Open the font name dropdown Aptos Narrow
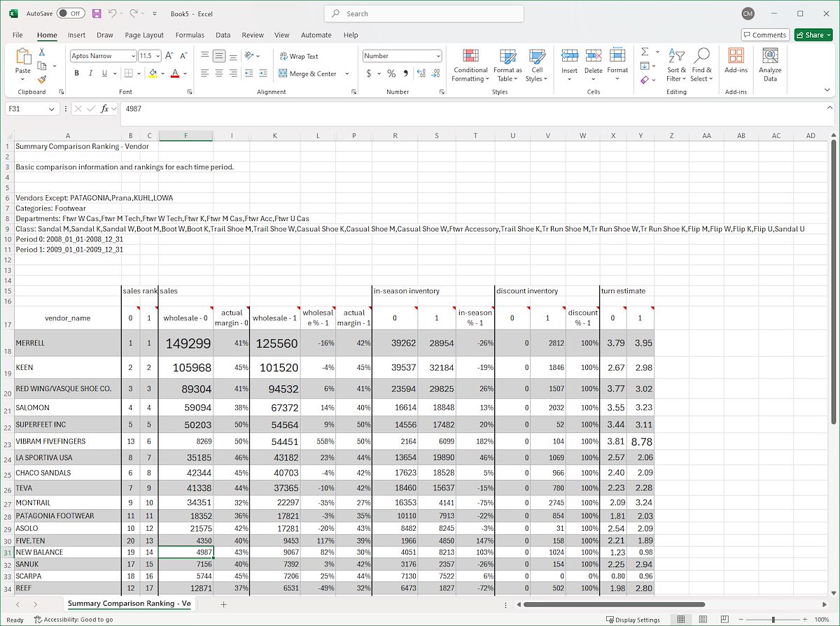The width and height of the screenshot is (840, 626). (132, 55)
